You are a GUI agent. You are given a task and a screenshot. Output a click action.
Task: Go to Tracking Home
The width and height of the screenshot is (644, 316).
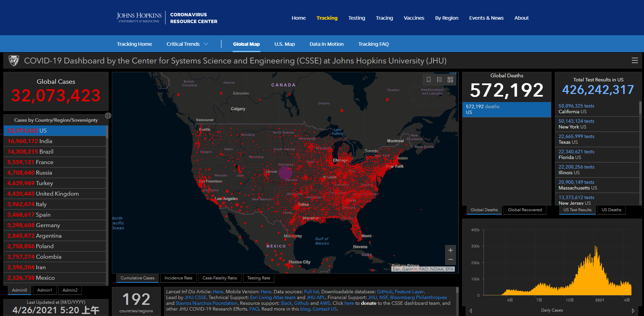pyautogui.click(x=134, y=44)
